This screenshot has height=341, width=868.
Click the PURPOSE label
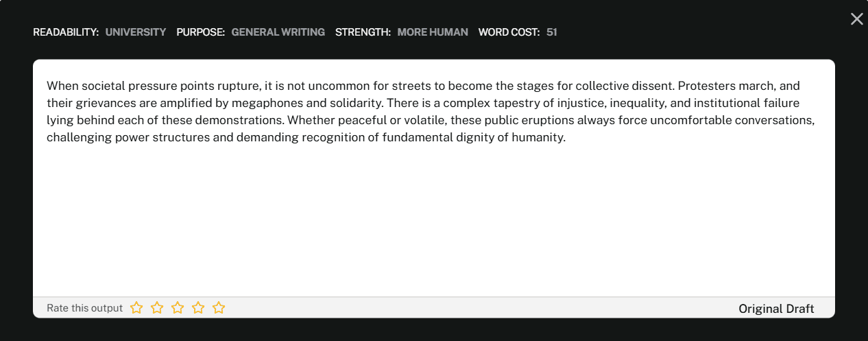click(x=200, y=32)
